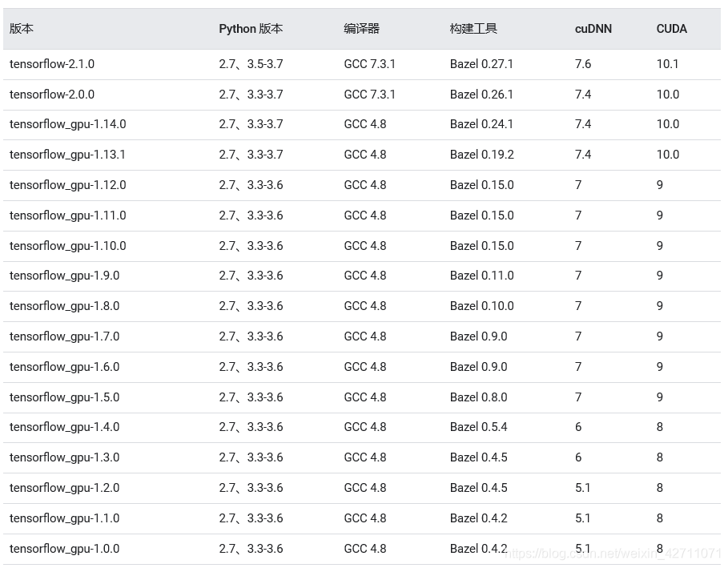Click the Bazel 0.11.0 cell
Screen dimensions: 728x568
(482, 276)
